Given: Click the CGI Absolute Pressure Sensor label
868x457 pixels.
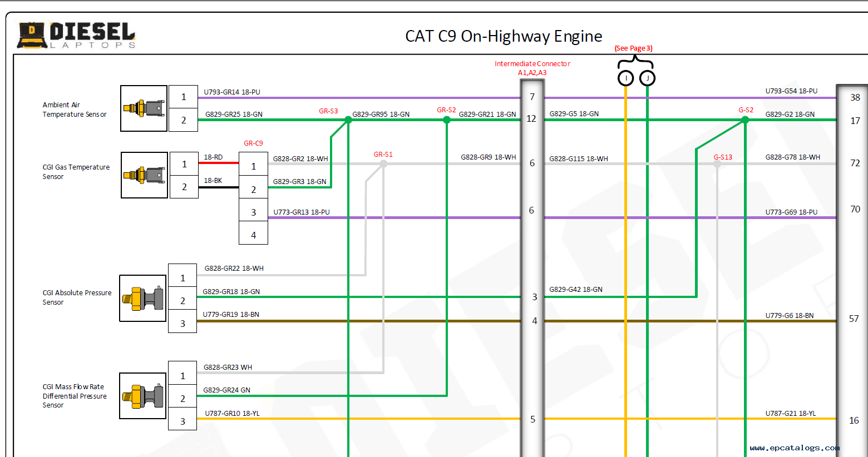Looking at the screenshot, I should pyautogui.click(x=77, y=297).
